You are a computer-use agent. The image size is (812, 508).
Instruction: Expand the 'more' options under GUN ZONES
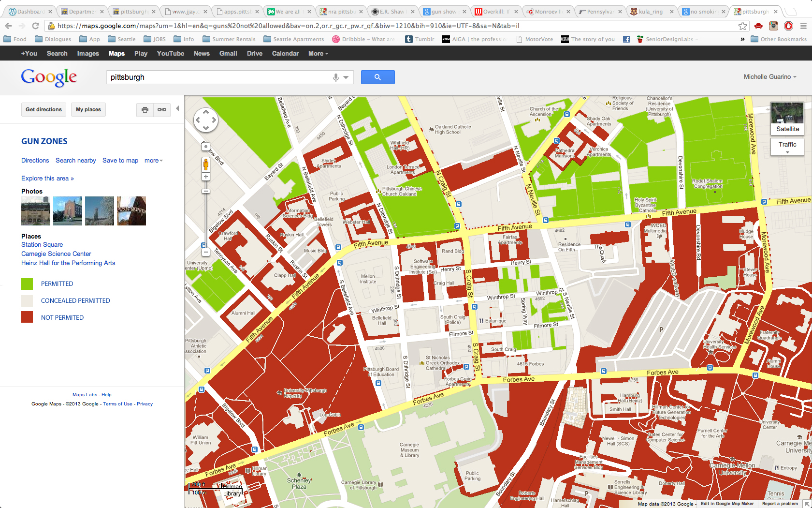tap(153, 161)
